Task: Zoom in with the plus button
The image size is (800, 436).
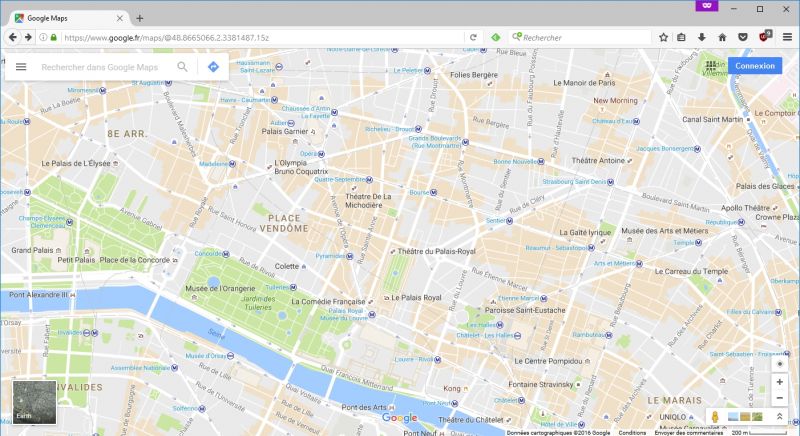Action: click(x=780, y=382)
